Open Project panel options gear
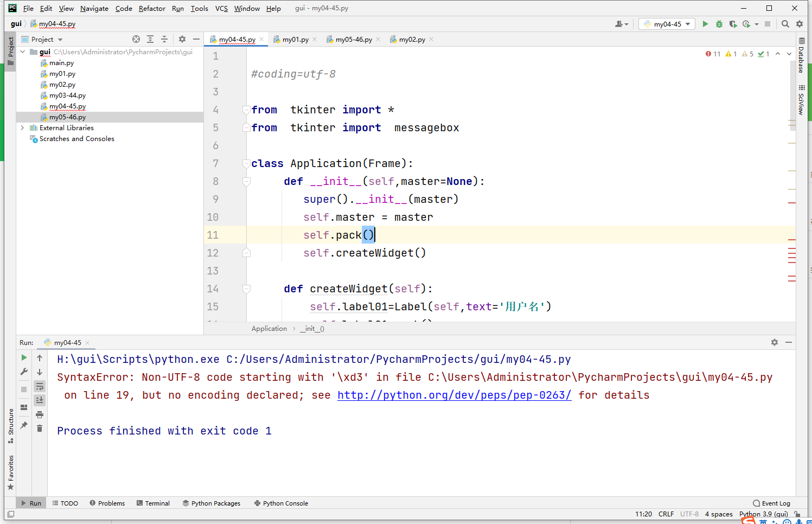The image size is (812, 524). click(182, 39)
